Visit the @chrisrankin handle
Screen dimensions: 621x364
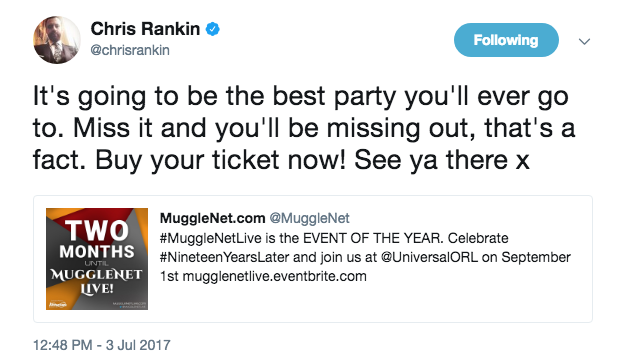click(x=130, y=50)
